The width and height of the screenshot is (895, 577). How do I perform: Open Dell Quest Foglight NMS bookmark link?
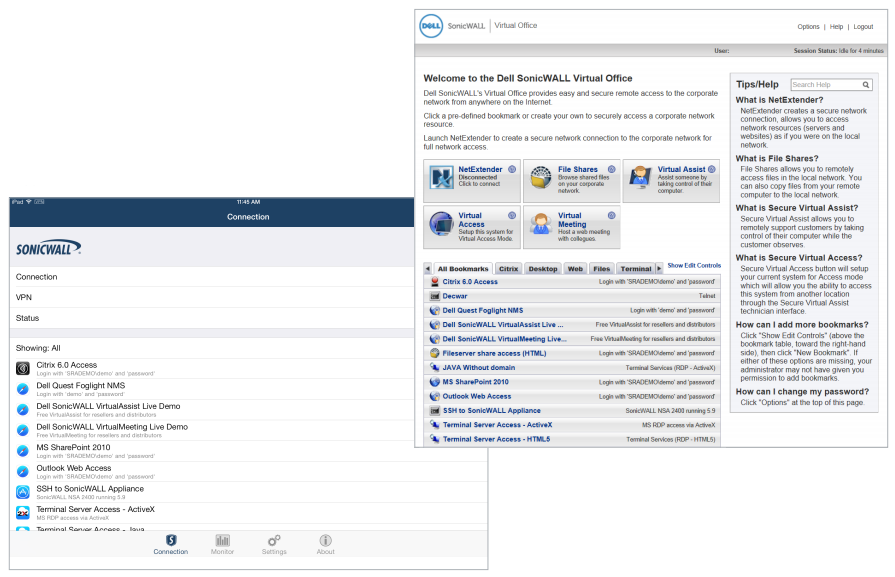pos(483,310)
